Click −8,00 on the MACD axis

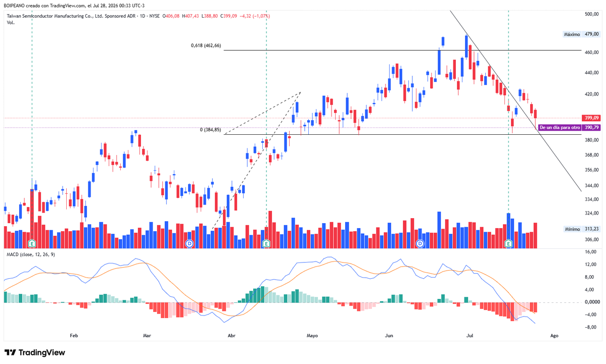(590, 327)
